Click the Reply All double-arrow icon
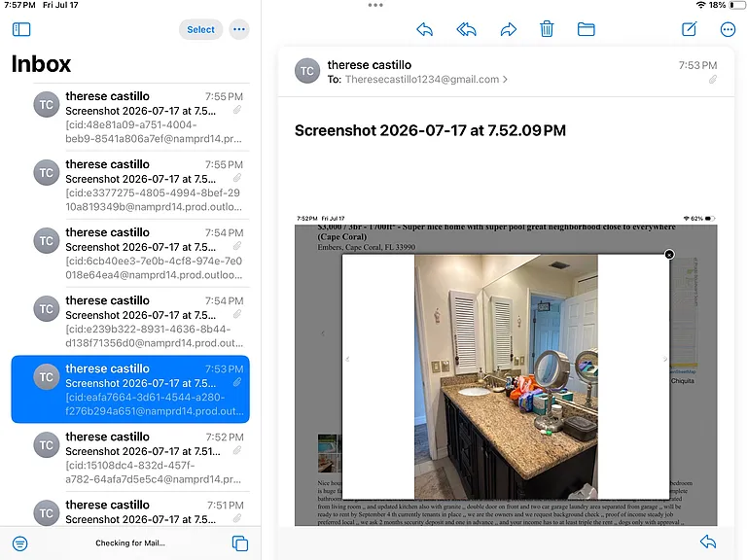747x560 pixels. coord(467,29)
